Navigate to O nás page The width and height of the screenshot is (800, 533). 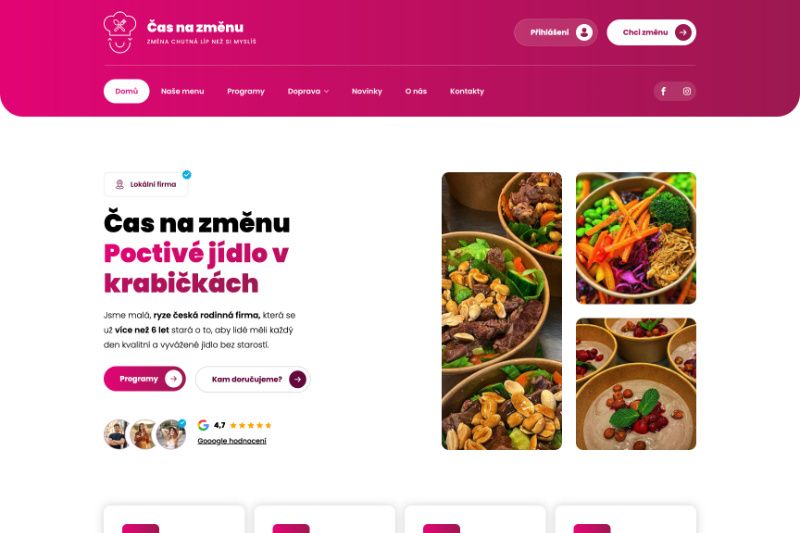pos(416,91)
